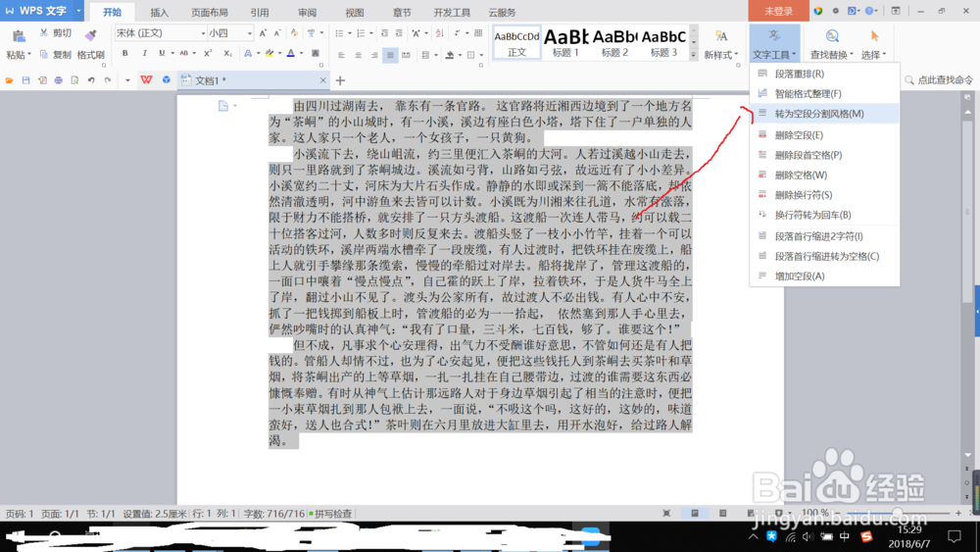Click the print icon in quick toolbar

coord(58,80)
